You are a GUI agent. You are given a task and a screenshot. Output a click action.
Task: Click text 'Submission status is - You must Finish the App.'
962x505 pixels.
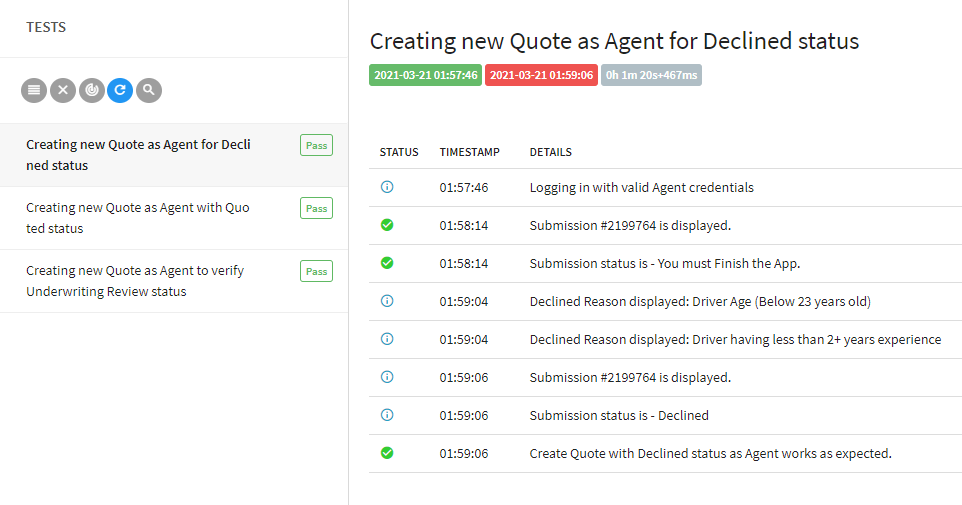pyautogui.click(x=665, y=264)
